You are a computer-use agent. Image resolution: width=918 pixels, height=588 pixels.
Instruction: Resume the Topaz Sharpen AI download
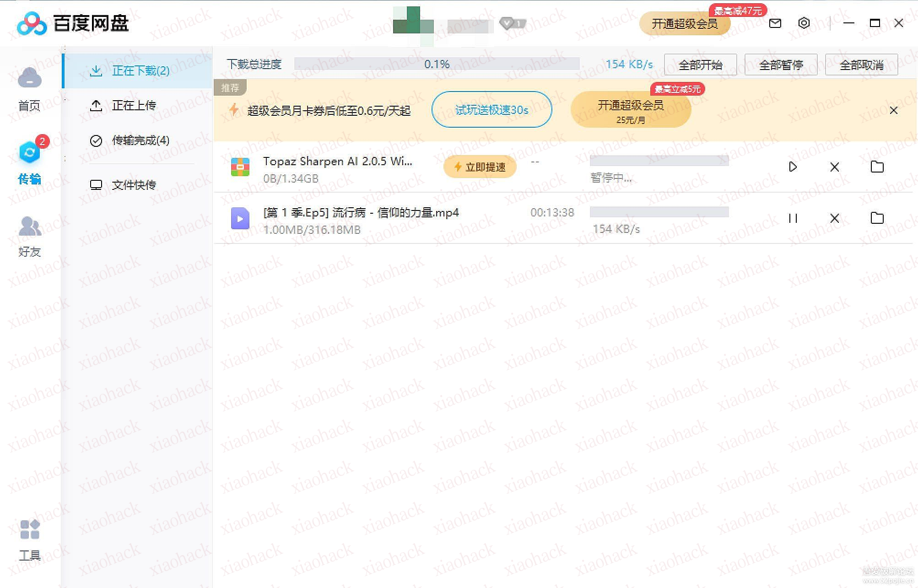point(793,167)
